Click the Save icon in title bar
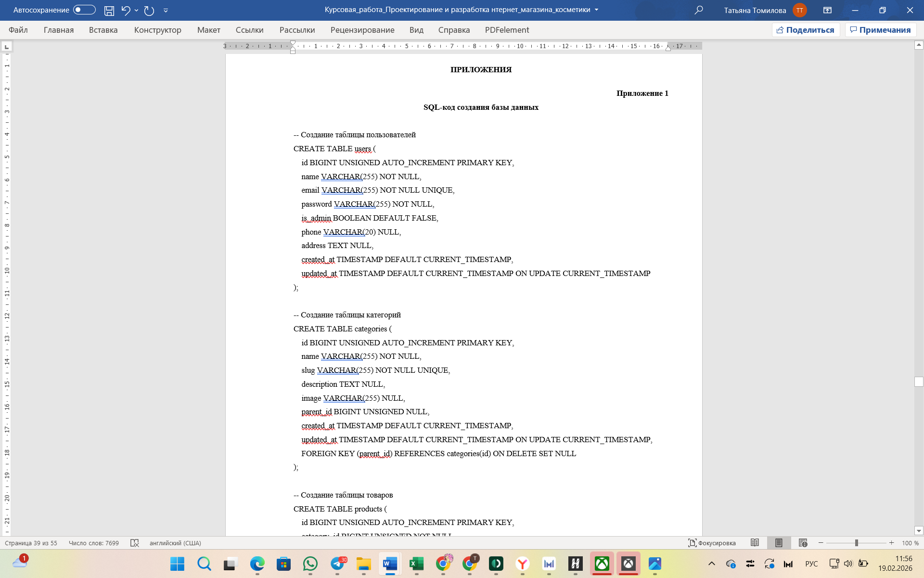 click(x=109, y=10)
